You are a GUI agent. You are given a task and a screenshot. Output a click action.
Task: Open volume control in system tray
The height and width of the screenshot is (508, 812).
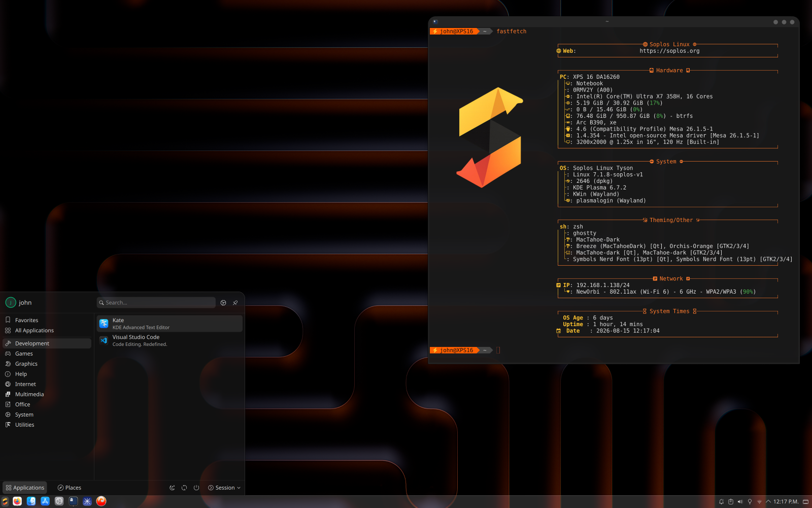(x=740, y=502)
